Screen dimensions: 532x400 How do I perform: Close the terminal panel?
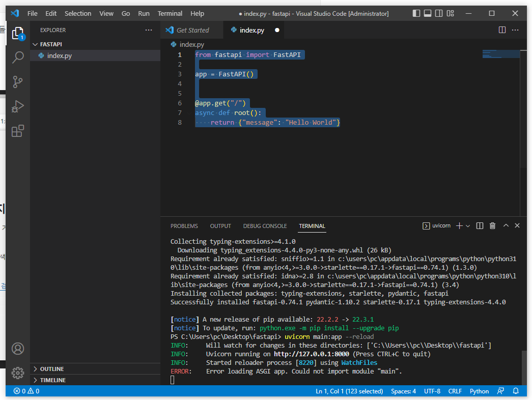point(517,225)
